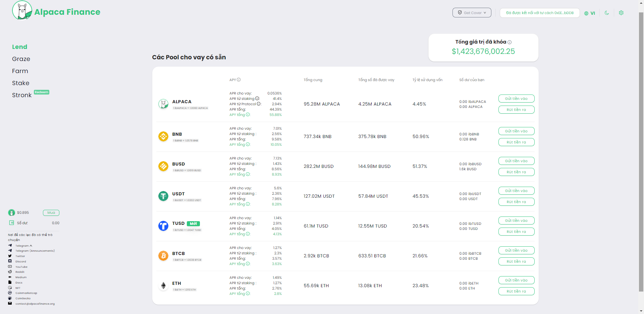Image resolution: width=644 pixels, height=314 pixels.
Task: Deposit TUSD with Gửi tiền vào
Action: 516,221
